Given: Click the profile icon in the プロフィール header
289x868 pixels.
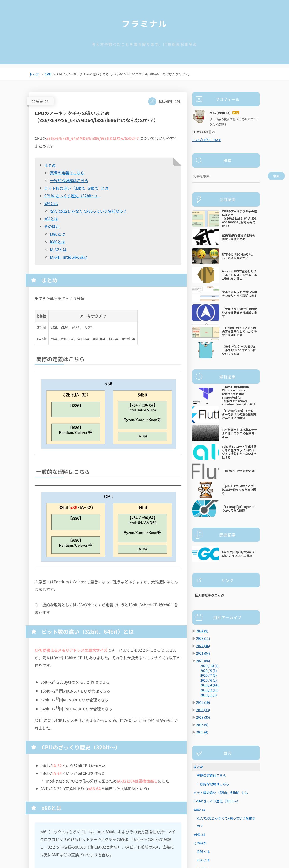Looking at the screenshot, I should [x=199, y=99].
